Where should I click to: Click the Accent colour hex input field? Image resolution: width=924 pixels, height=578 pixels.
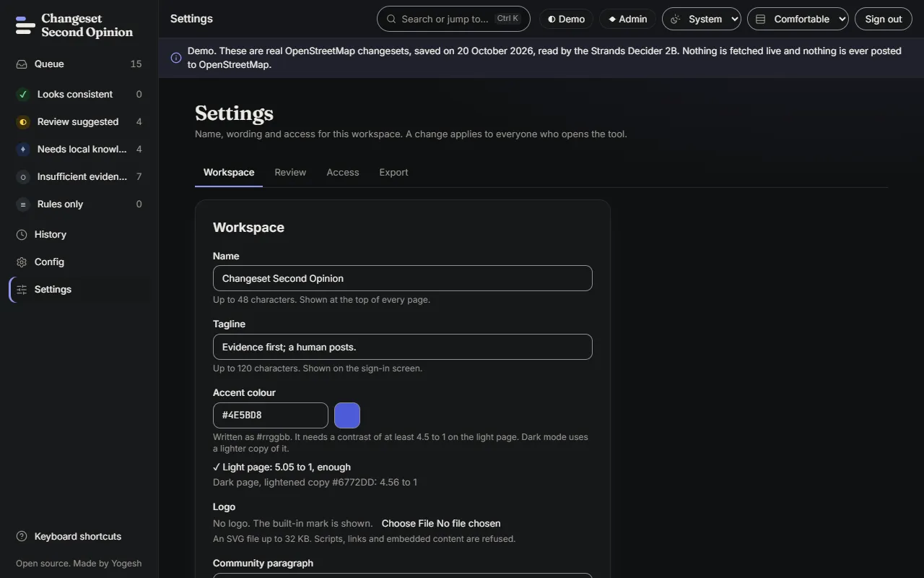click(x=271, y=415)
